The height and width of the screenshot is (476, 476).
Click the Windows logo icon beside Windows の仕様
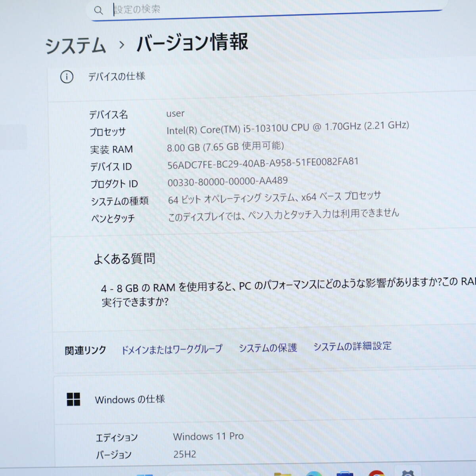73,399
